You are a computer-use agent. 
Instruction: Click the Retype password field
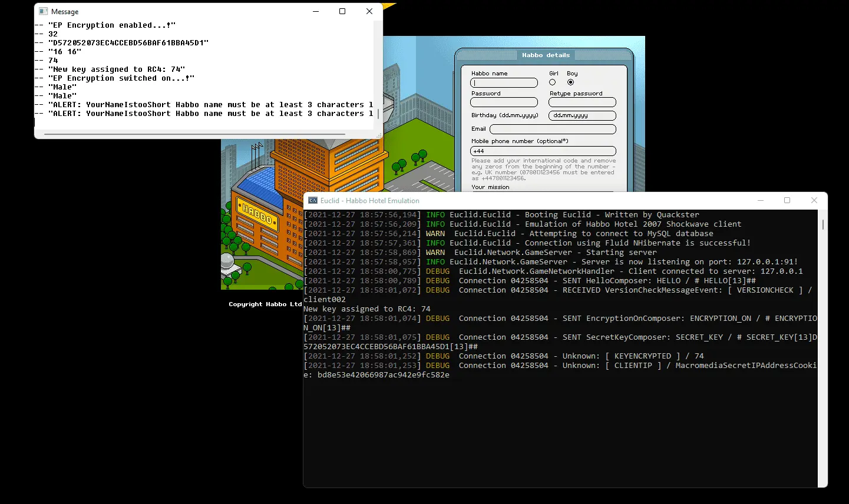pyautogui.click(x=582, y=102)
